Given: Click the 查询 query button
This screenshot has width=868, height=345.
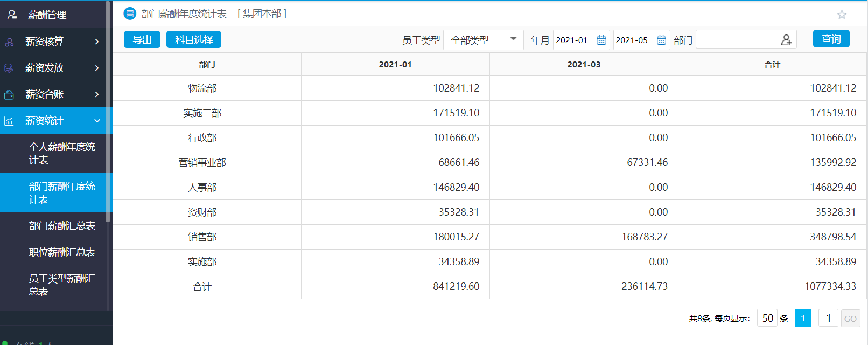Looking at the screenshot, I should [x=831, y=39].
